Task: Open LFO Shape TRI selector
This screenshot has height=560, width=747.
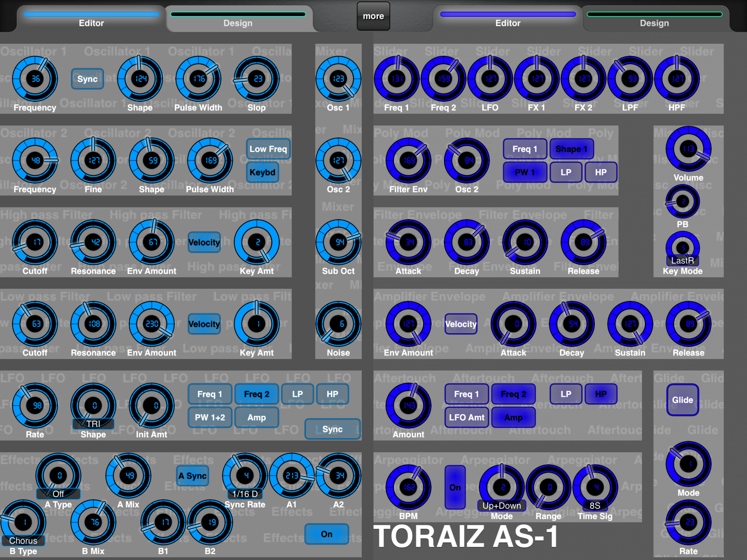Action: [x=93, y=424]
